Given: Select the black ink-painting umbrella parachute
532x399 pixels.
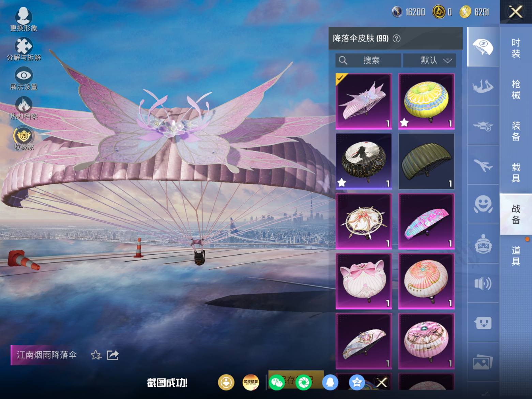Looking at the screenshot, I should point(364,161).
